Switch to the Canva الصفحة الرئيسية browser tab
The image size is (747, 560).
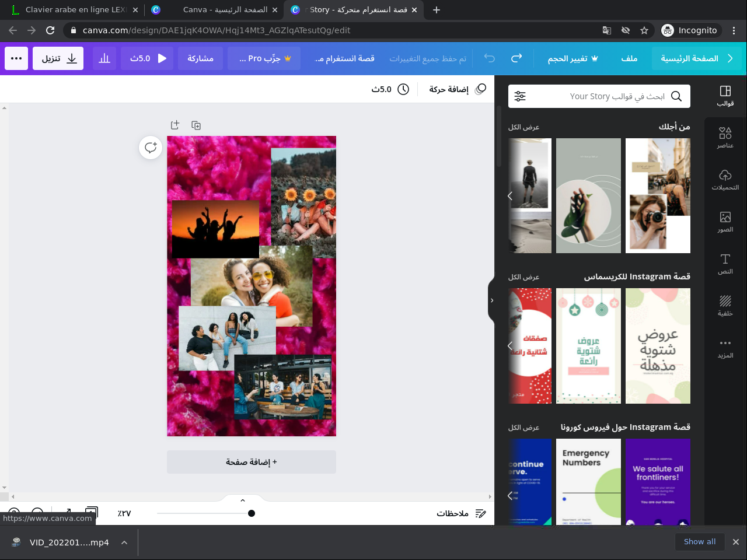(214, 10)
